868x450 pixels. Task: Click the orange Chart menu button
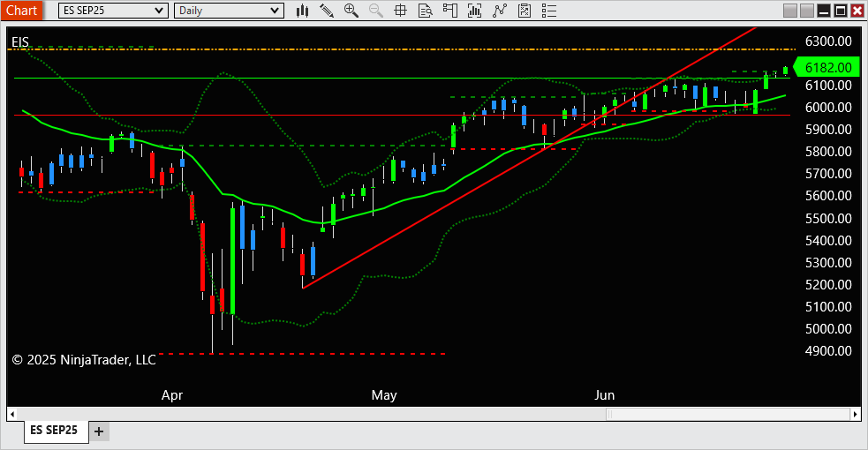tap(21, 11)
